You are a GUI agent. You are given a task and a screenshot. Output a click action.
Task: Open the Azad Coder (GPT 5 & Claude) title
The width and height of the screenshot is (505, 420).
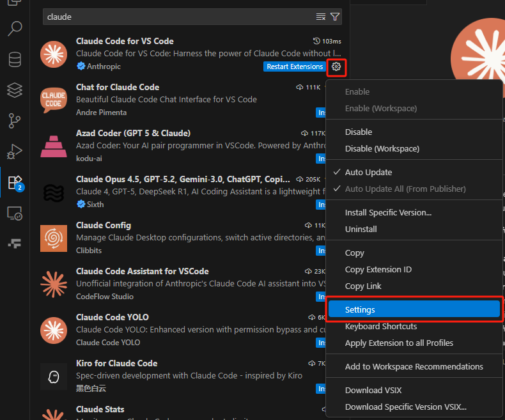133,133
